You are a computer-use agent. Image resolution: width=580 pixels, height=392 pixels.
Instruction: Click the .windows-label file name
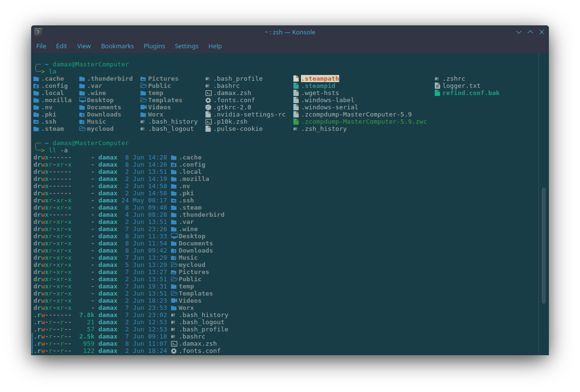point(328,100)
